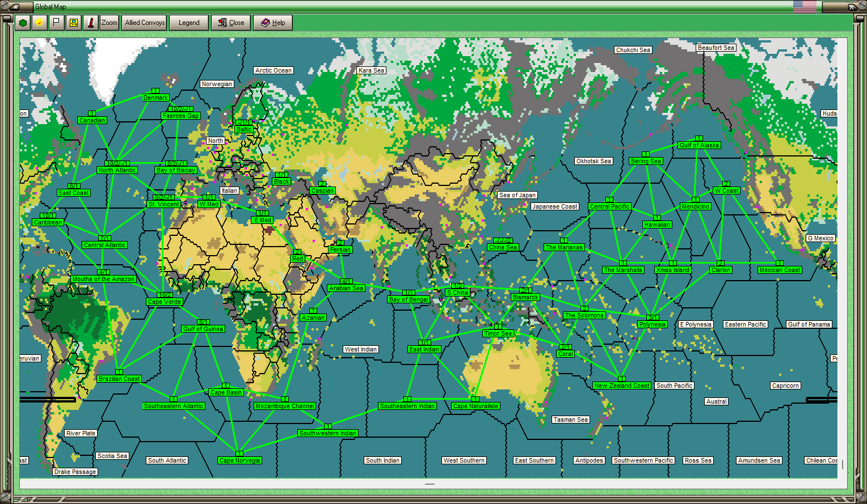Select the Central Atlantic node

(105, 245)
